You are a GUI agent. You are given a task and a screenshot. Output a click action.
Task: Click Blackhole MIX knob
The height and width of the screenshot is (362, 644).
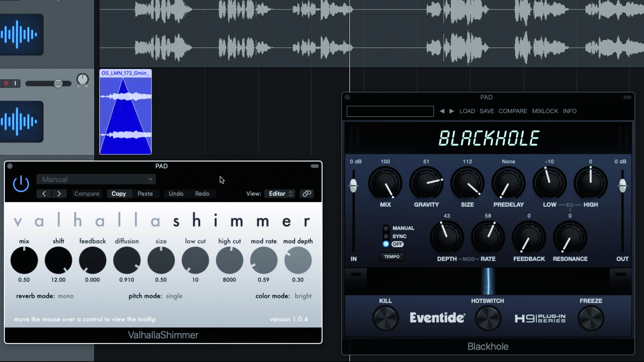385,184
